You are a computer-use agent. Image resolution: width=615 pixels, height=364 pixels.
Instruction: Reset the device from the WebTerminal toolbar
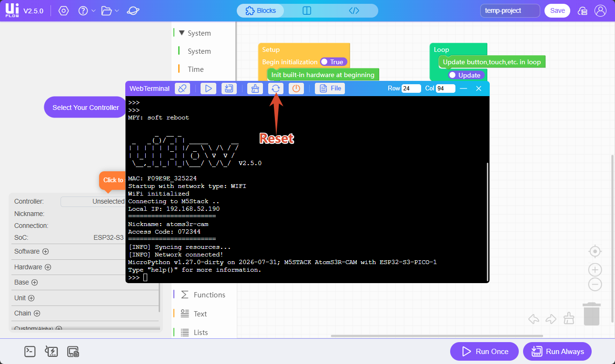pos(276,88)
